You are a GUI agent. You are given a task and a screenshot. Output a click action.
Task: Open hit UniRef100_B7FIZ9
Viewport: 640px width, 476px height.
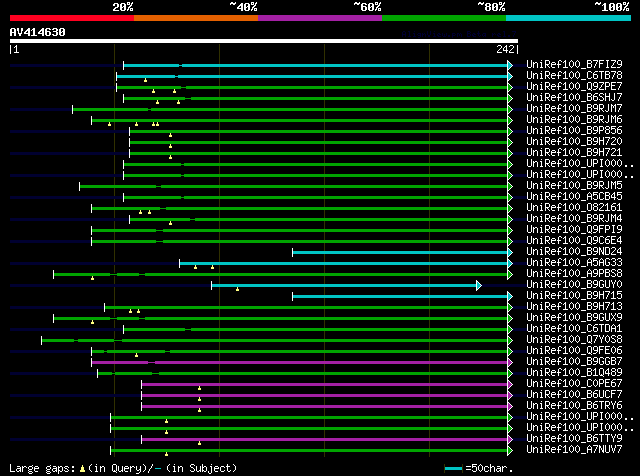pos(574,65)
